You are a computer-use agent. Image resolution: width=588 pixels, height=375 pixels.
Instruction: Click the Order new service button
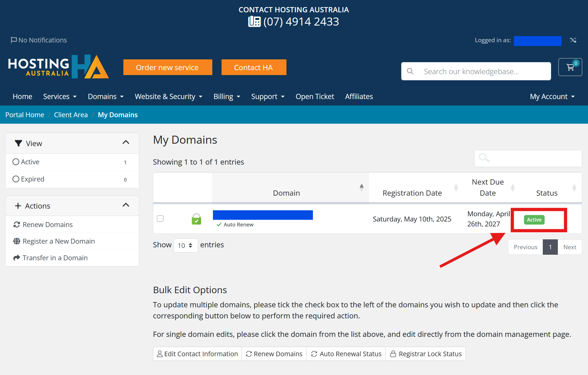coord(168,67)
